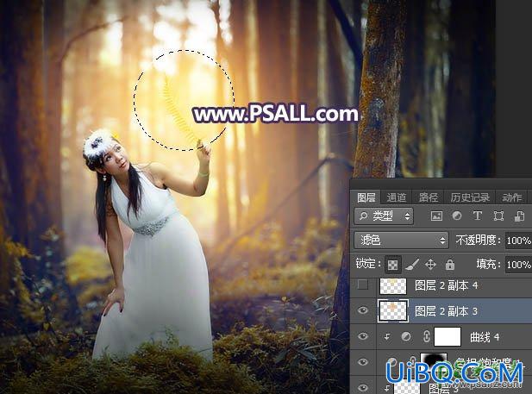
Task: Open the 路径 (Paths) tab
Action: (429, 197)
